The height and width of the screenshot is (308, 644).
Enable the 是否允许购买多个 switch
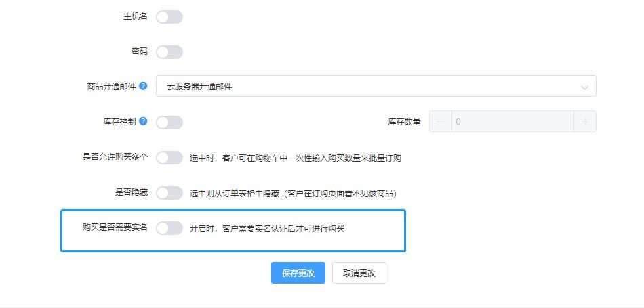(169, 158)
